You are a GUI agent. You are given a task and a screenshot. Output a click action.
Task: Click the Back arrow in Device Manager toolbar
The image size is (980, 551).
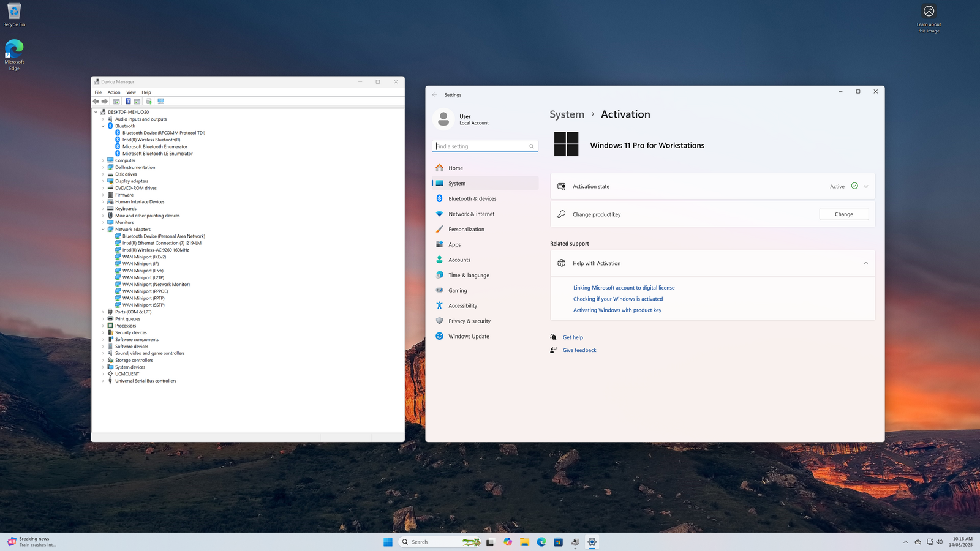pyautogui.click(x=96, y=102)
